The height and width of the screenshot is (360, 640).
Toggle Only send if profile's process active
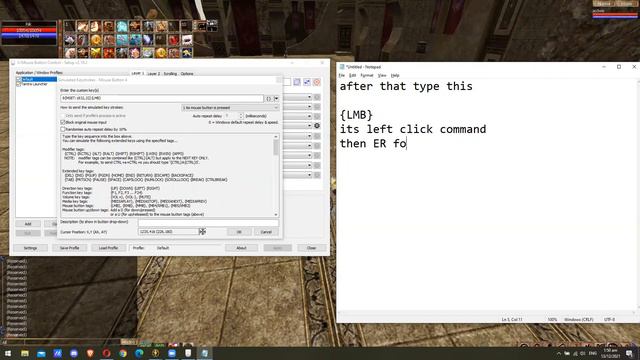63,116
